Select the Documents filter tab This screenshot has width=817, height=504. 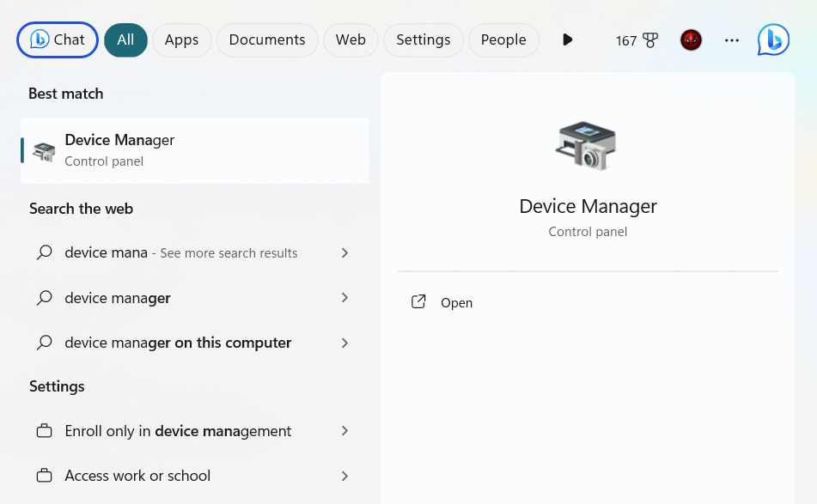click(267, 39)
